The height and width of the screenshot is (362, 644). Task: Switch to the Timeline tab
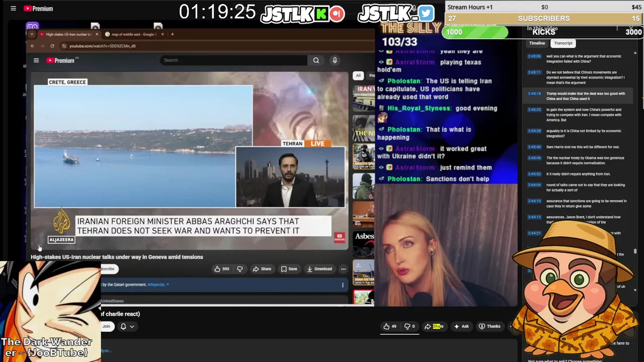coord(537,43)
